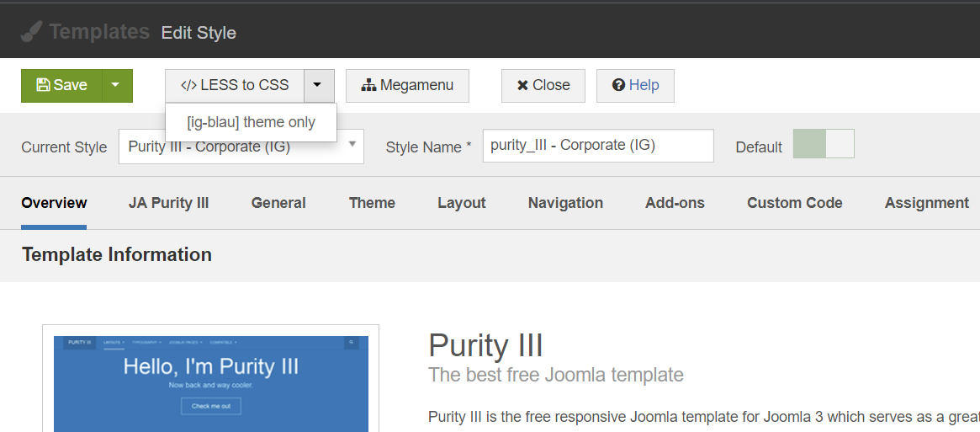Toggle the Default style switch

click(824, 144)
